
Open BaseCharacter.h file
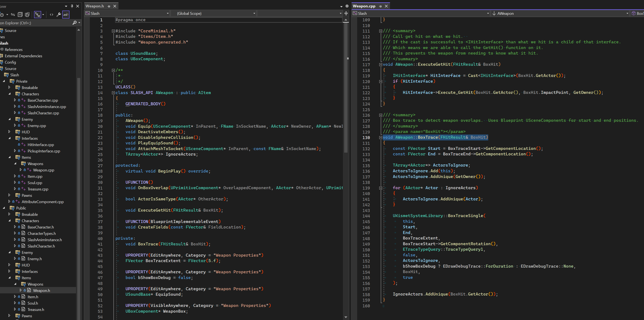pos(41,227)
